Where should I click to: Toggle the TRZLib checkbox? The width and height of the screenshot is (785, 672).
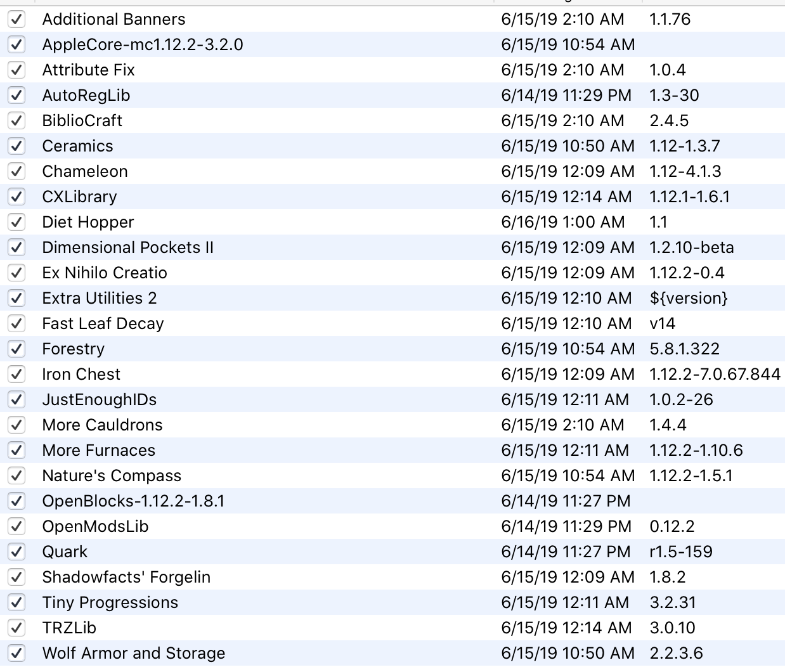pyautogui.click(x=16, y=628)
